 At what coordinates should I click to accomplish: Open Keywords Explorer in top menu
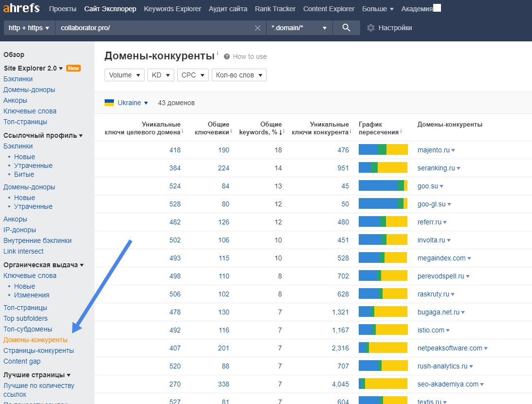coord(172,9)
